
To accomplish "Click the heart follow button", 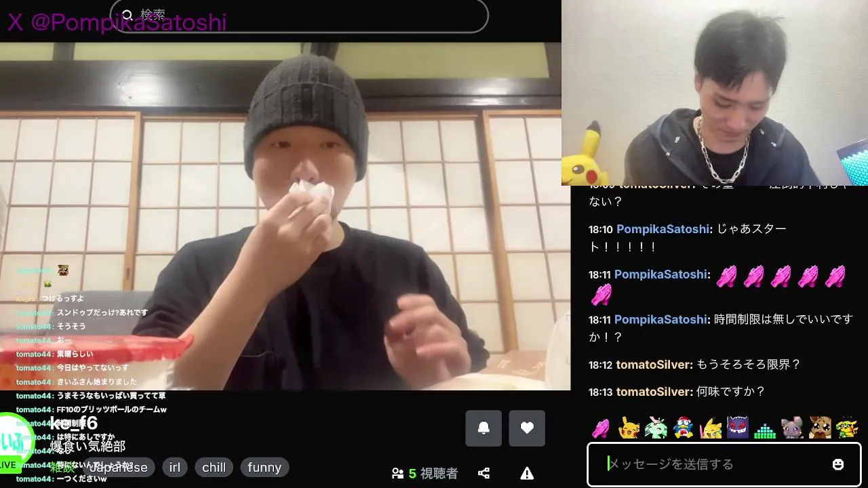I will [x=527, y=428].
